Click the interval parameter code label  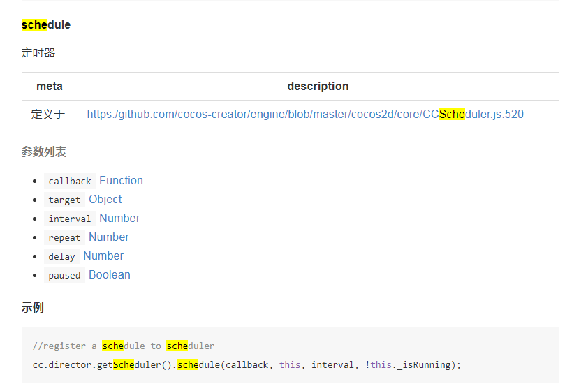(70, 219)
